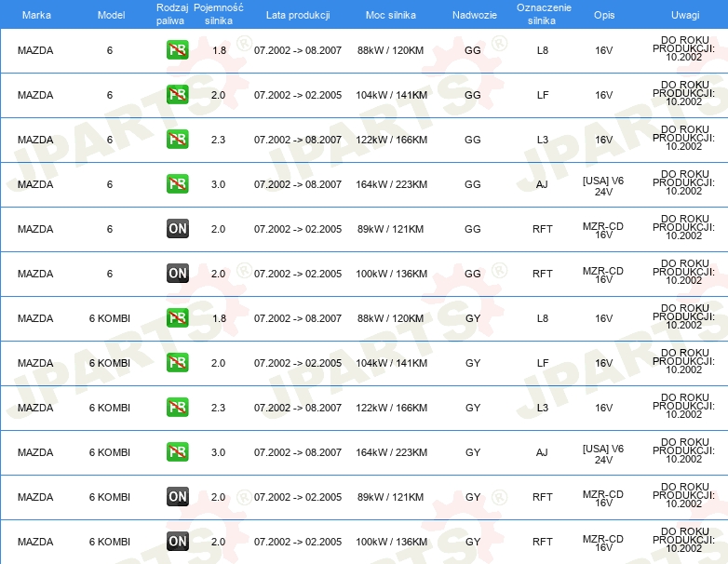
Task: Click [USA] V6 24V description in GG row
Action: click(603, 186)
